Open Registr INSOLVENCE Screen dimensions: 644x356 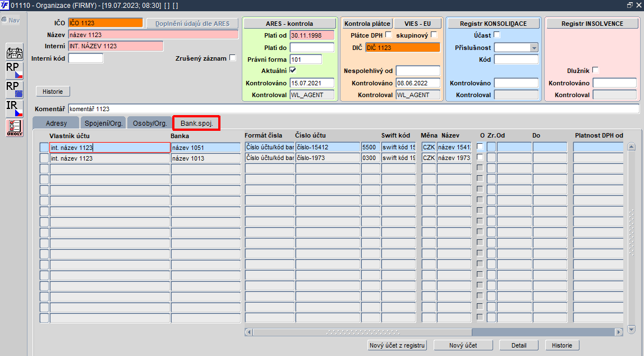[592, 24]
